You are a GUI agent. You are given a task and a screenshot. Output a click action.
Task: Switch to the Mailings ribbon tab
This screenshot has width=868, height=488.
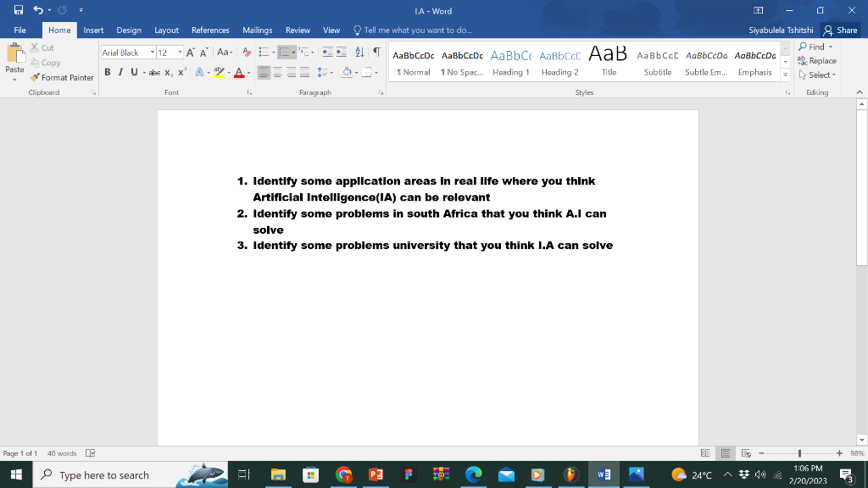coord(257,30)
